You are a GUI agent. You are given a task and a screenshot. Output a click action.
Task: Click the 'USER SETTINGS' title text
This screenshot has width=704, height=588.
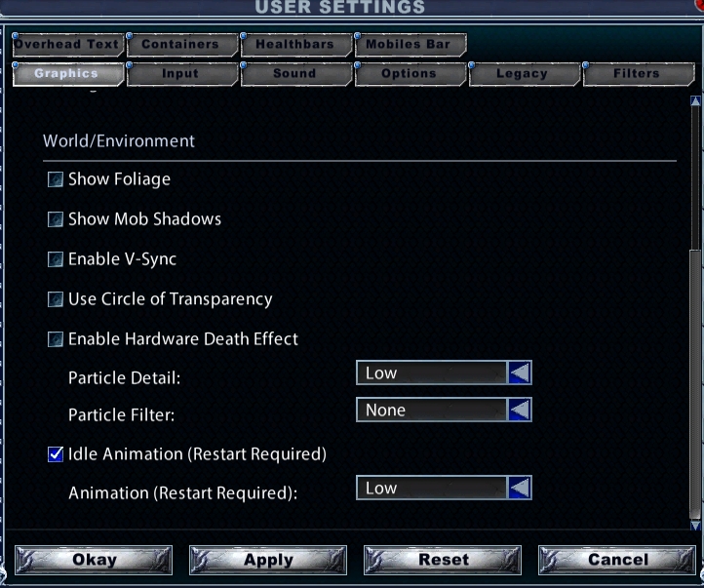click(340, 7)
